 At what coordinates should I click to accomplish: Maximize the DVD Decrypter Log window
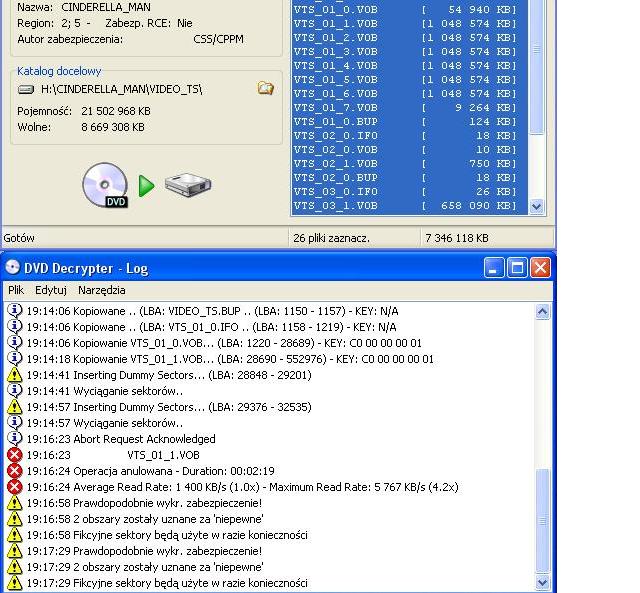(517, 268)
